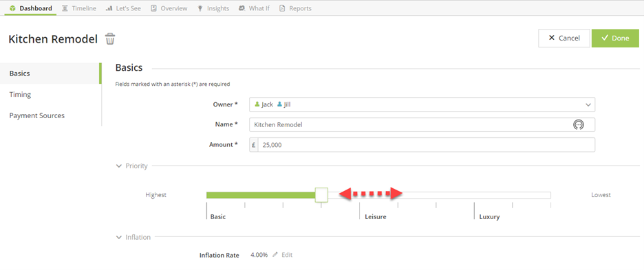This screenshot has width=644, height=270.
Task: Click the Basic priority label
Action: click(218, 216)
